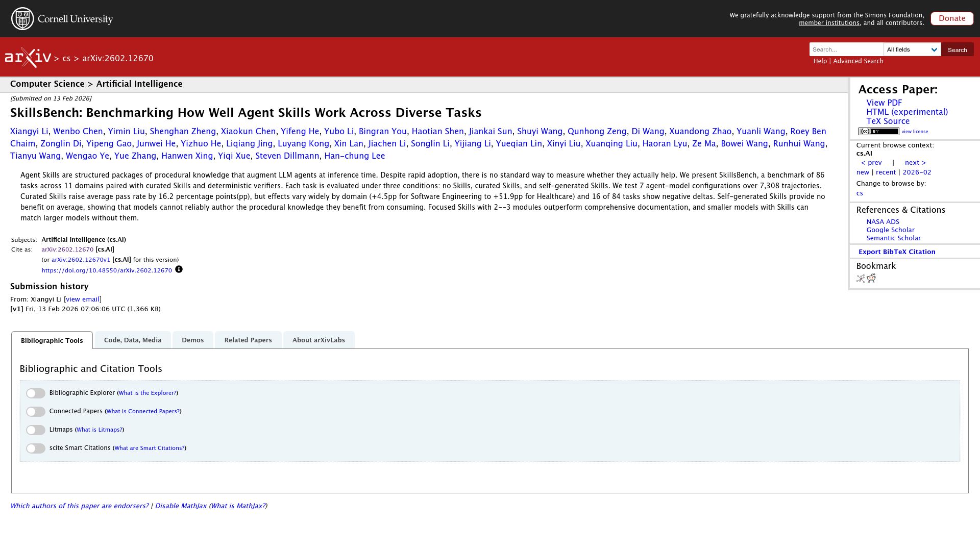Focus the Search text field
The image size is (980, 551).
(846, 49)
